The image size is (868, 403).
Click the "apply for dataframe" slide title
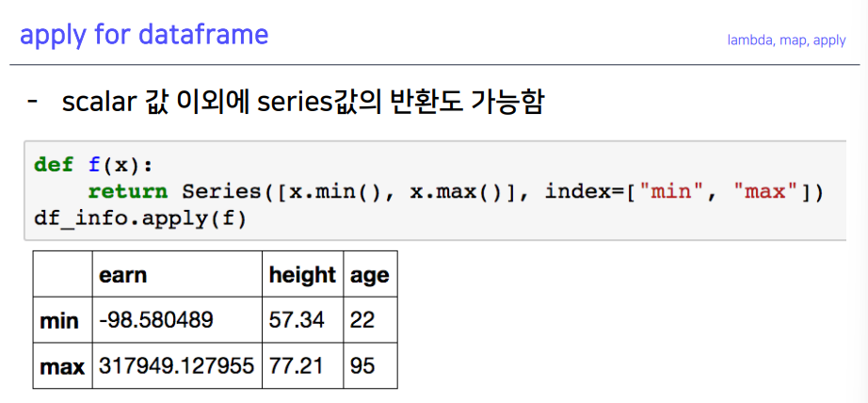(144, 35)
